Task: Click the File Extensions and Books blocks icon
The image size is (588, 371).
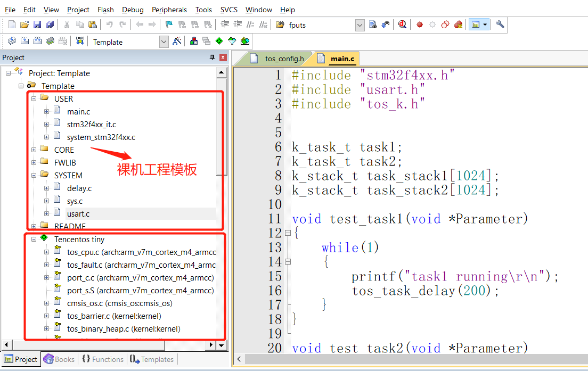Action: coord(194,41)
